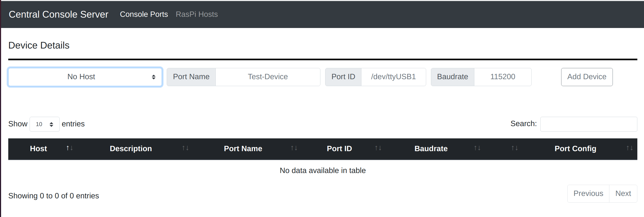Click the Port ID field label

pyautogui.click(x=343, y=77)
